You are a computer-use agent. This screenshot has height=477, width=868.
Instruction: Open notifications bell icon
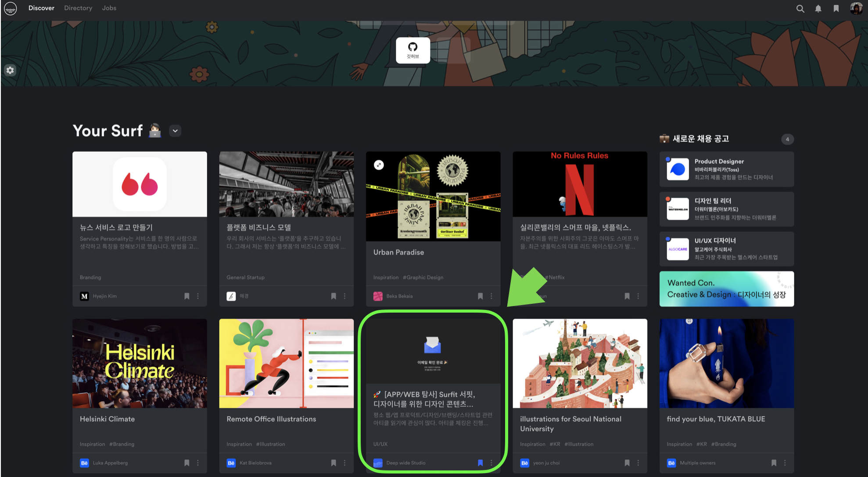click(x=818, y=8)
